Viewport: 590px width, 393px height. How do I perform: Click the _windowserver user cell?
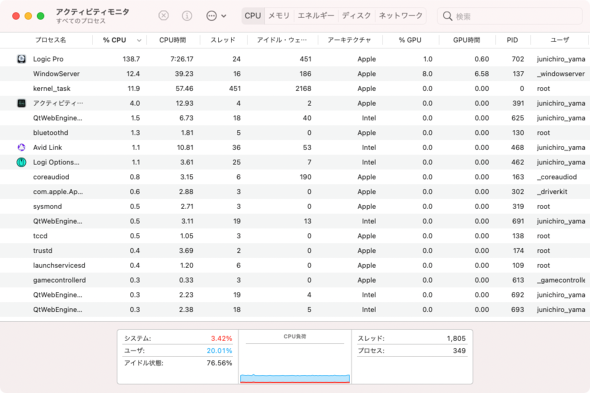(561, 74)
